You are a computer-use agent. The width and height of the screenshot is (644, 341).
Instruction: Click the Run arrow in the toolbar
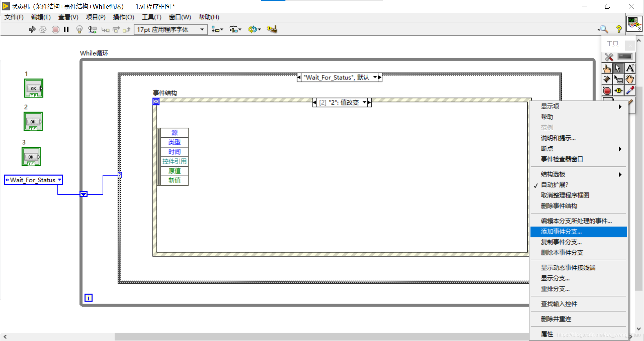(32, 29)
